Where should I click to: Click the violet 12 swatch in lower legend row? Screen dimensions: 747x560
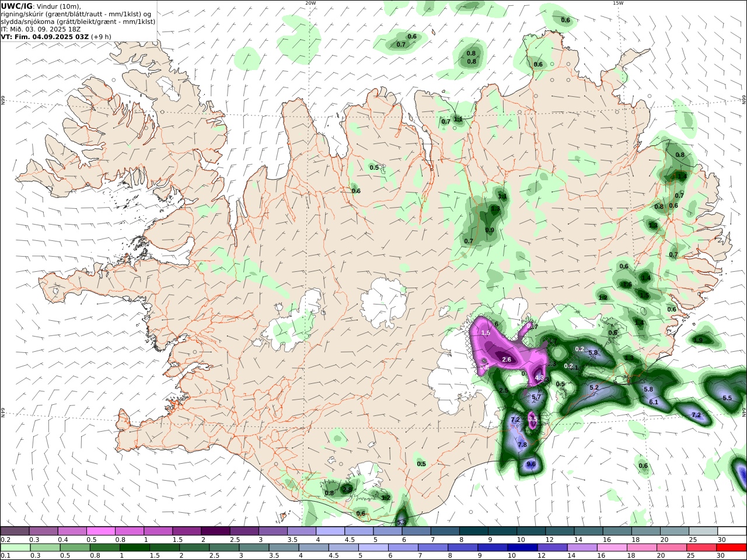click(553, 548)
